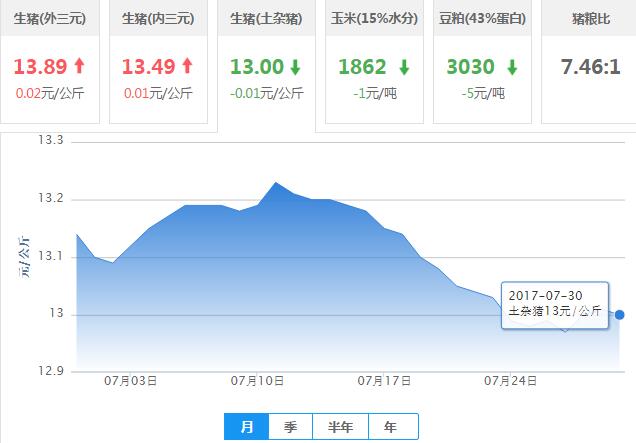Click the blue data point at chart's right end
The image size is (636, 443).
(x=620, y=314)
